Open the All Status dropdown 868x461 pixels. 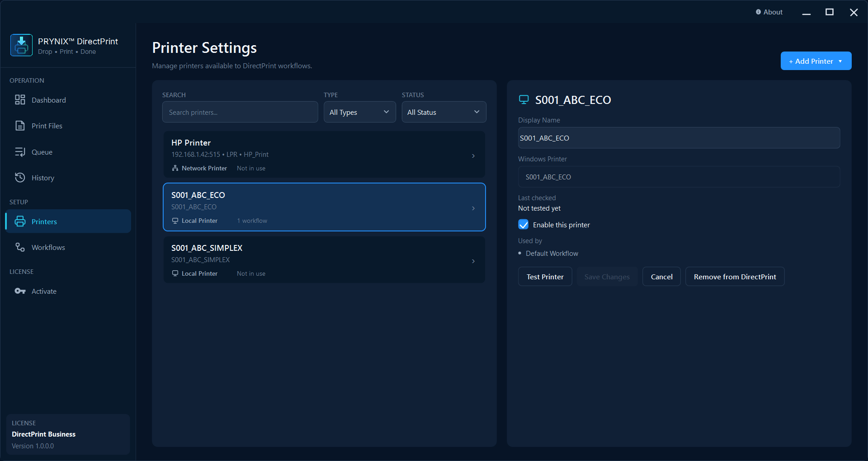coord(444,112)
